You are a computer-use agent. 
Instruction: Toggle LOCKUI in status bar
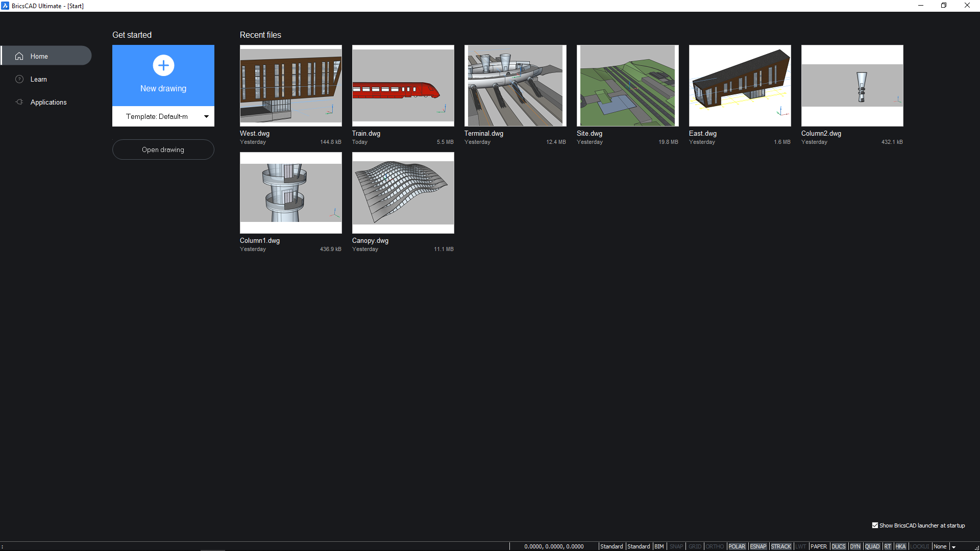click(x=919, y=546)
